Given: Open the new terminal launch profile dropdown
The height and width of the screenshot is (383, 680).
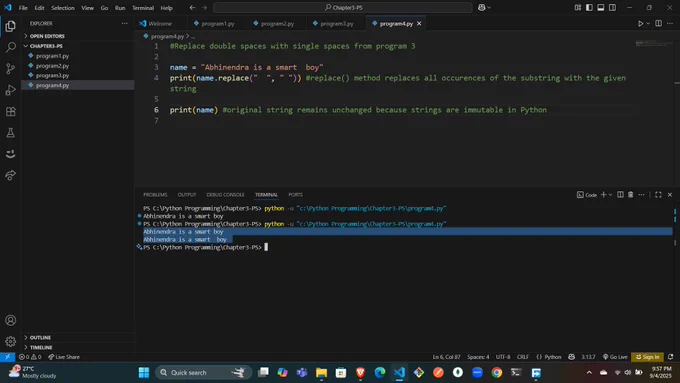Looking at the screenshot, I should [x=611, y=195].
